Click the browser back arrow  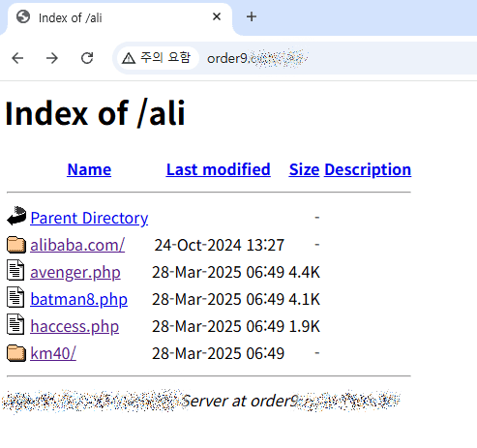(x=17, y=58)
